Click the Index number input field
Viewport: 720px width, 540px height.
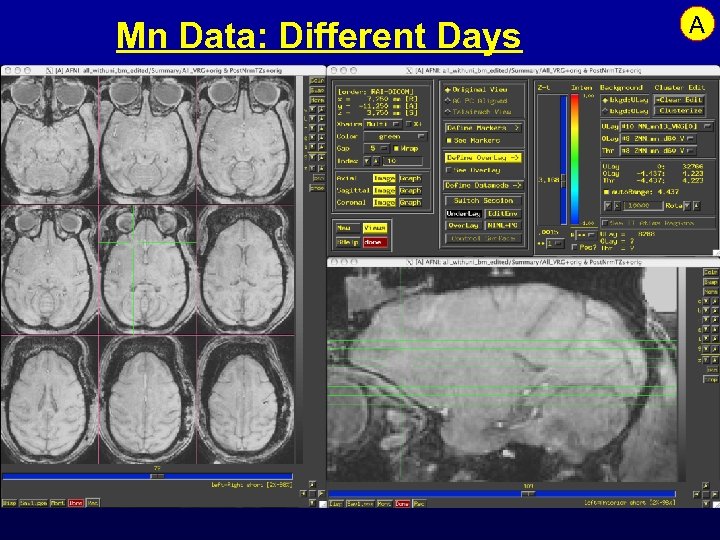(x=404, y=161)
